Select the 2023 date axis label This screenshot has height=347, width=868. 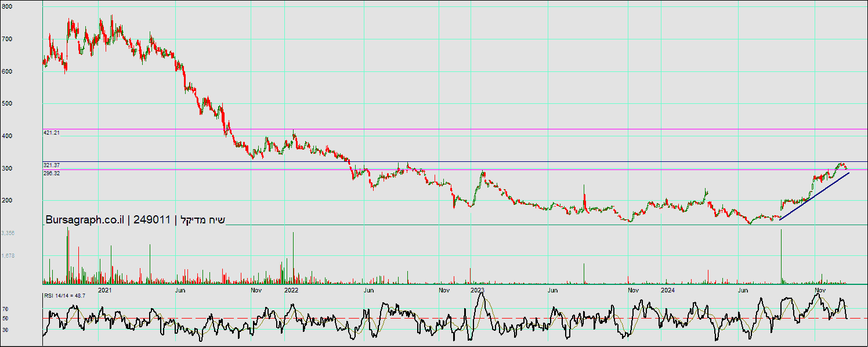(477, 289)
